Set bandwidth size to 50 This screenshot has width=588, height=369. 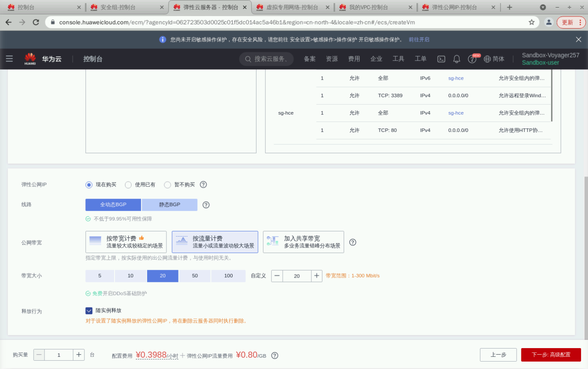(x=195, y=276)
